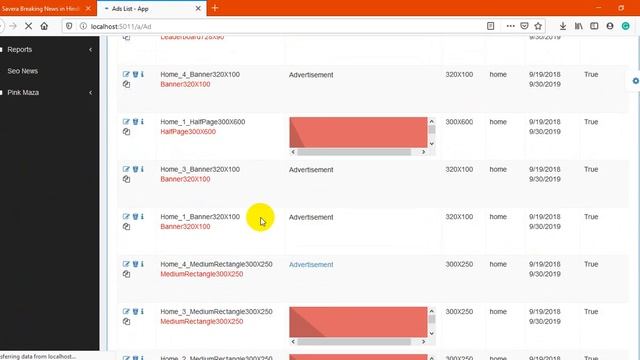The width and height of the screenshot is (640, 360).
Task: Edit the Home_3_MediumRectangle300X250 ad
Action: tap(126, 311)
